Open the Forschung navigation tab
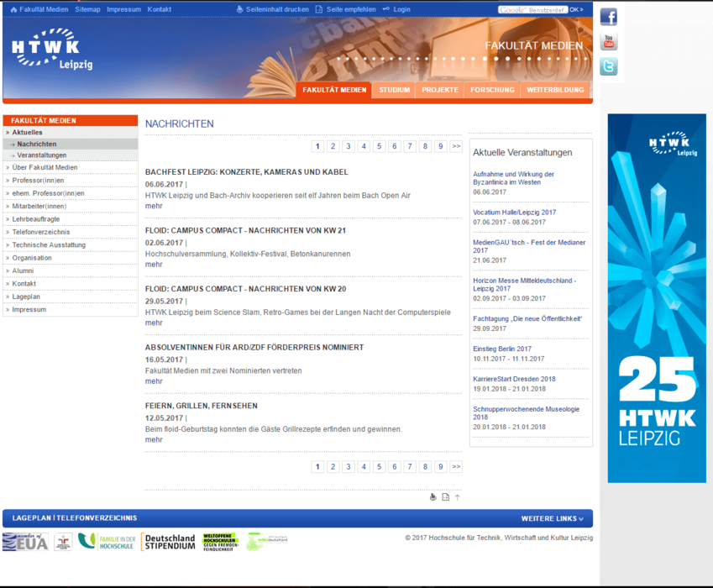This screenshot has height=588, width=713. point(492,90)
